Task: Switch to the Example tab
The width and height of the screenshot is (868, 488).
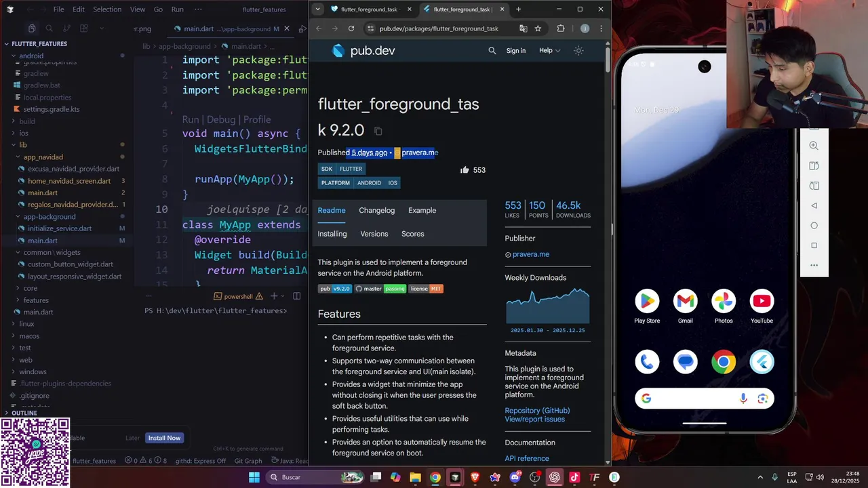Action: click(422, 210)
